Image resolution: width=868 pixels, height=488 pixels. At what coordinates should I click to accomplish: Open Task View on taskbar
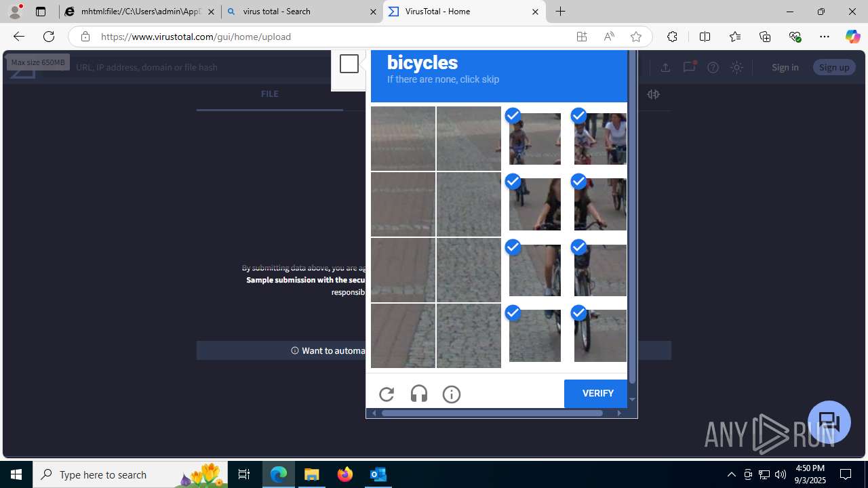244,474
